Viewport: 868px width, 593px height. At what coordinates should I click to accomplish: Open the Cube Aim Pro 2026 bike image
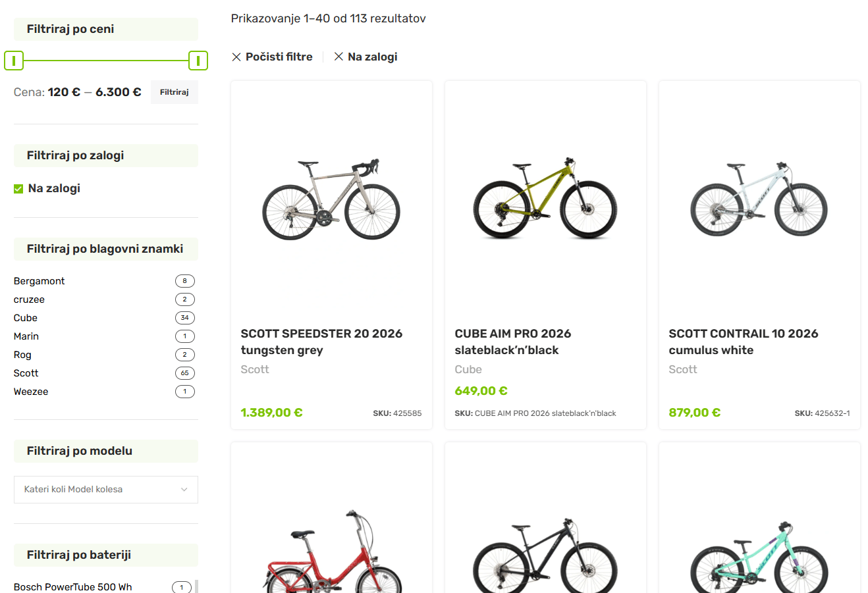pyautogui.click(x=545, y=198)
